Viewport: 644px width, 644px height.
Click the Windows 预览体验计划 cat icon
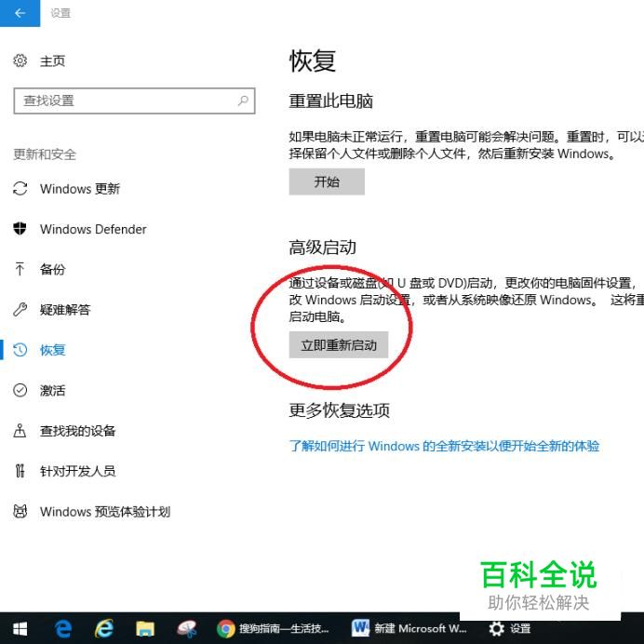pos(20,511)
